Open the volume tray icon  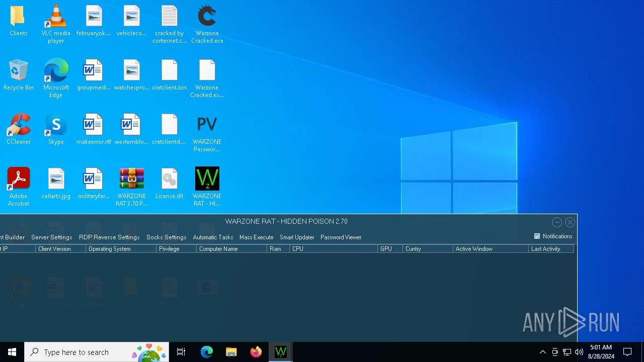(579, 352)
